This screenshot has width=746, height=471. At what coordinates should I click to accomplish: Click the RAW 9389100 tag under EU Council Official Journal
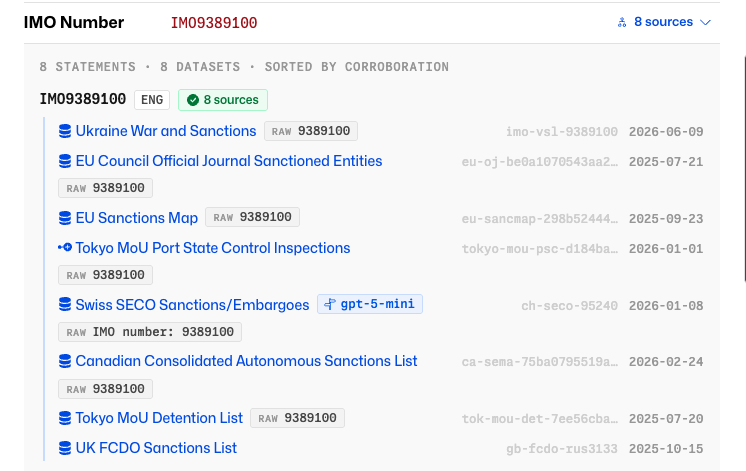coord(105,188)
